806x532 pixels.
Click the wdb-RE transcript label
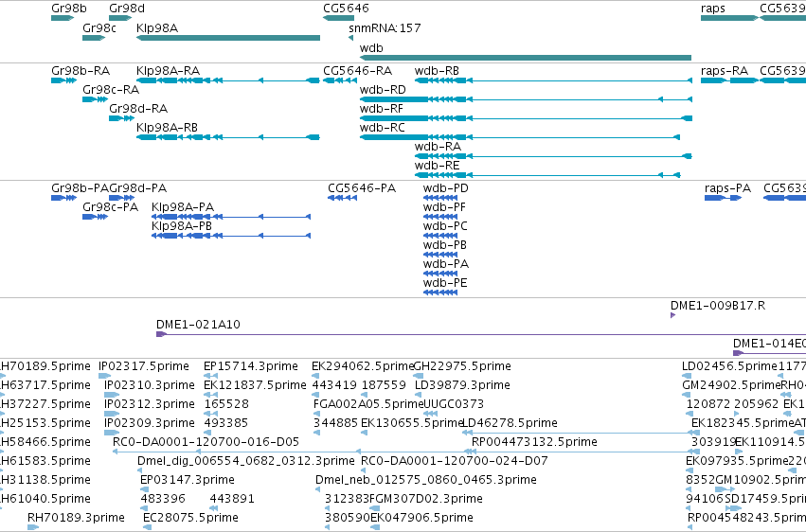point(437,166)
